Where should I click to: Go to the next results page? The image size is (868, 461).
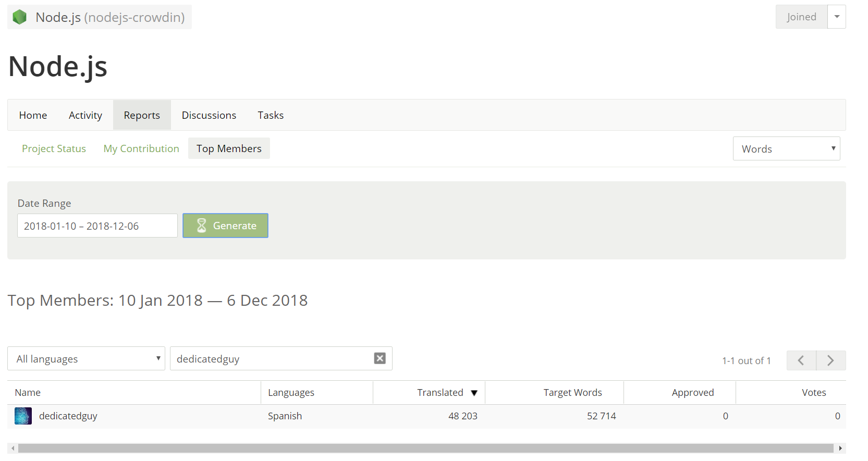point(831,360)
